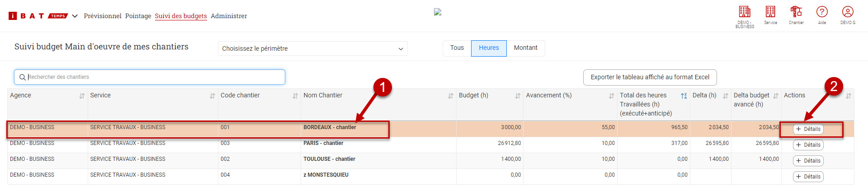Expand the chevron next to iBAT logo
Viewport: 868px width, 193px height.
pos(75,16)
